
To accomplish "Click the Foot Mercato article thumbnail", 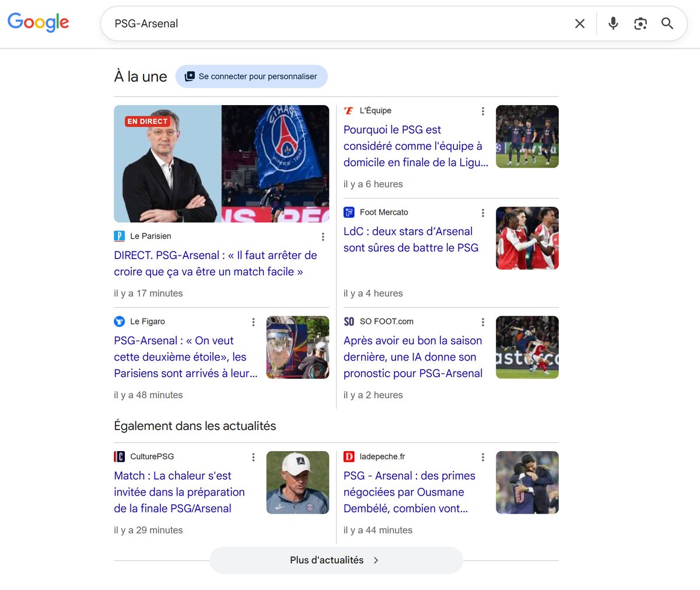I will click(x=527, y=238).
